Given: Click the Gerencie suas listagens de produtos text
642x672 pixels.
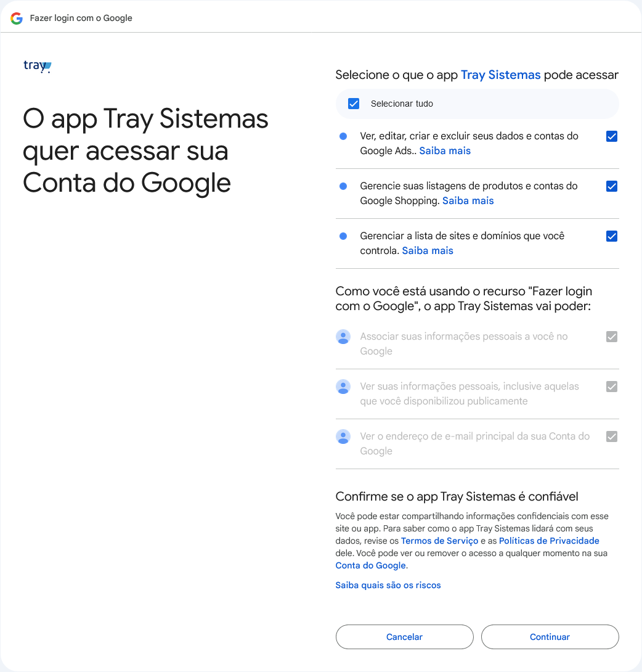Looking at the screenshot, I should [468, 194].
